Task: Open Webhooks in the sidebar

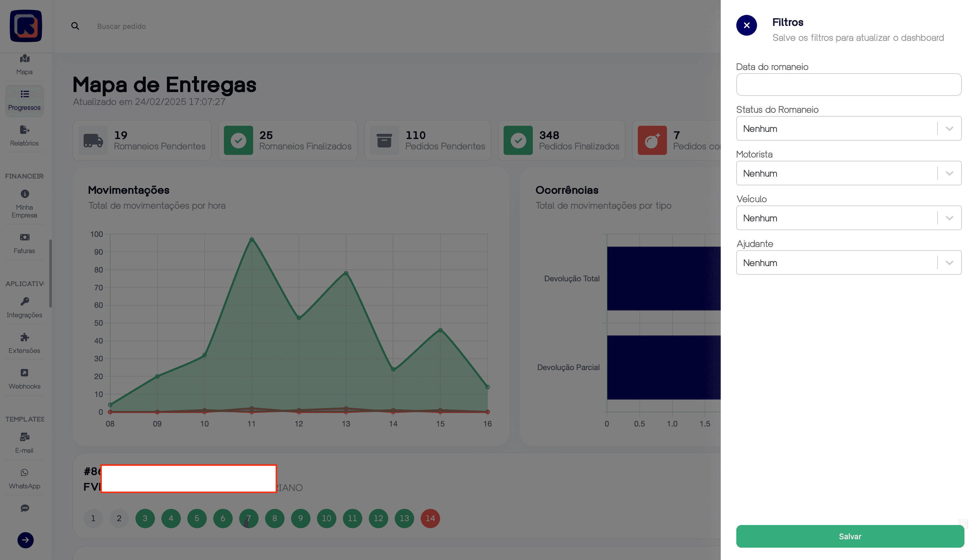Action: [x=25, y=379]
